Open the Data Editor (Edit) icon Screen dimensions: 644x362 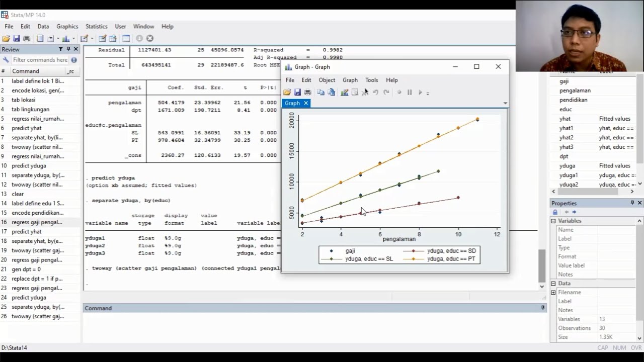pos(102,39)
